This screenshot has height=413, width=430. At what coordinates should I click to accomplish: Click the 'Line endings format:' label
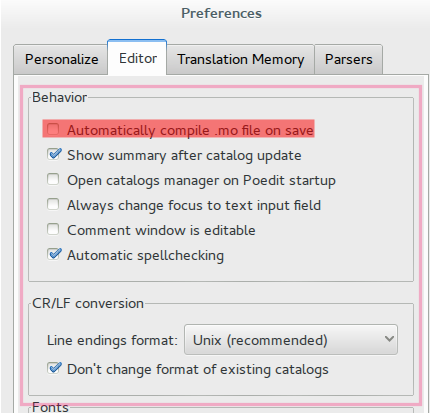coord(112,341)
